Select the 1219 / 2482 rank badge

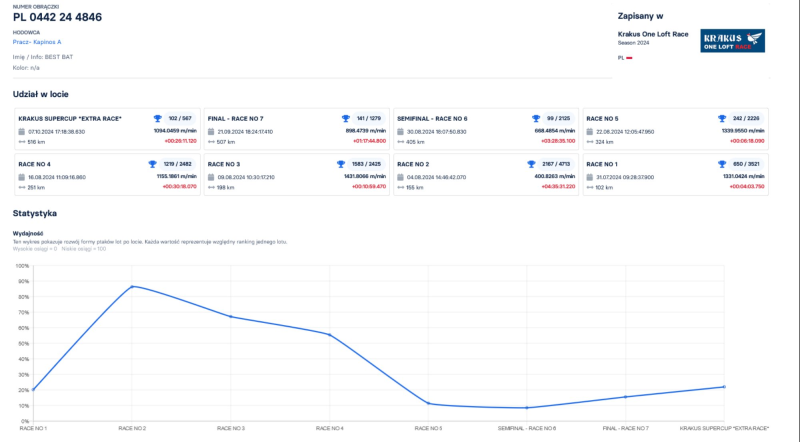point(176,163)
